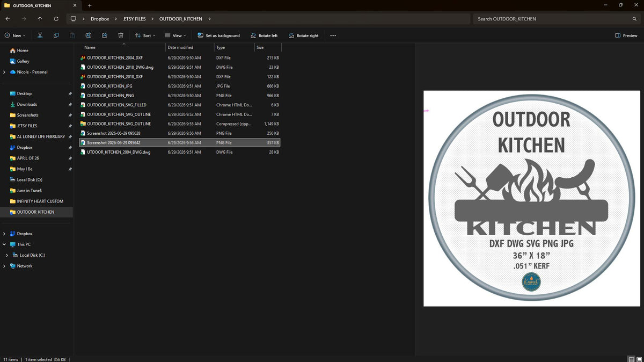Toggle the Preview pane button

[626, 35]
